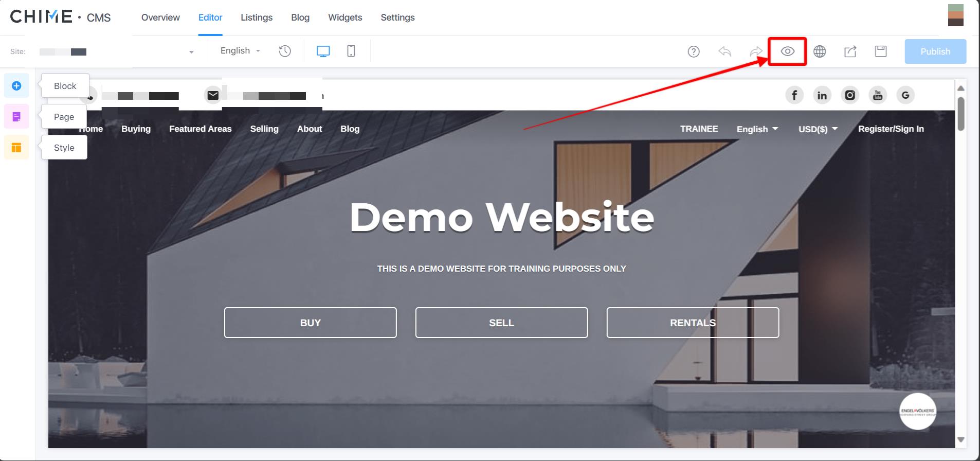Click the Block tooltip label
The width and height of the screenshot is (980, 461).
click(x=65, y=86)
